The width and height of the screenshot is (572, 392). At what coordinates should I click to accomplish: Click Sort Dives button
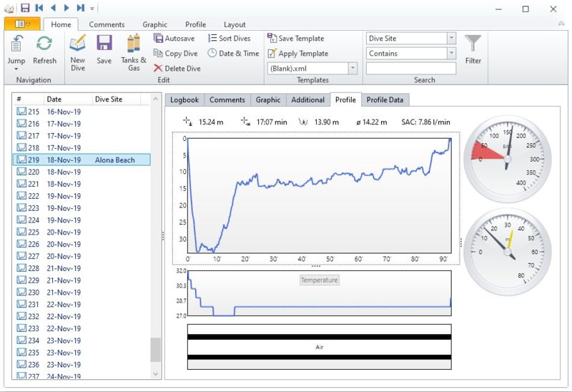coord(229,39)
